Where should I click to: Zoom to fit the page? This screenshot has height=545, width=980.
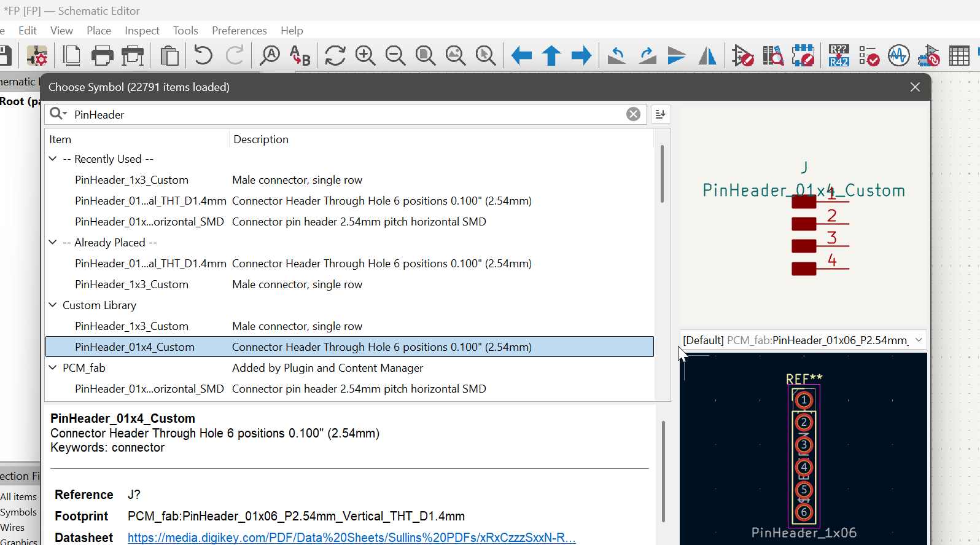[x=426, y=56]
